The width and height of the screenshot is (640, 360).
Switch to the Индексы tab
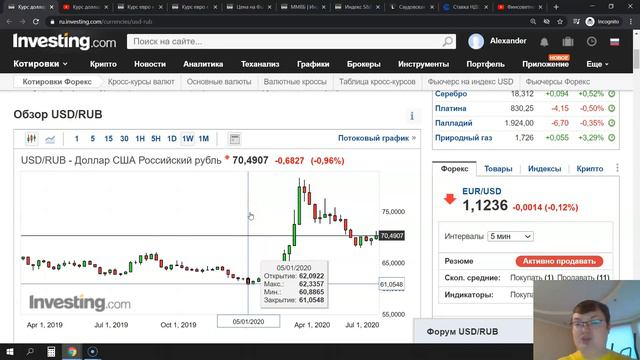coord(544,169)
